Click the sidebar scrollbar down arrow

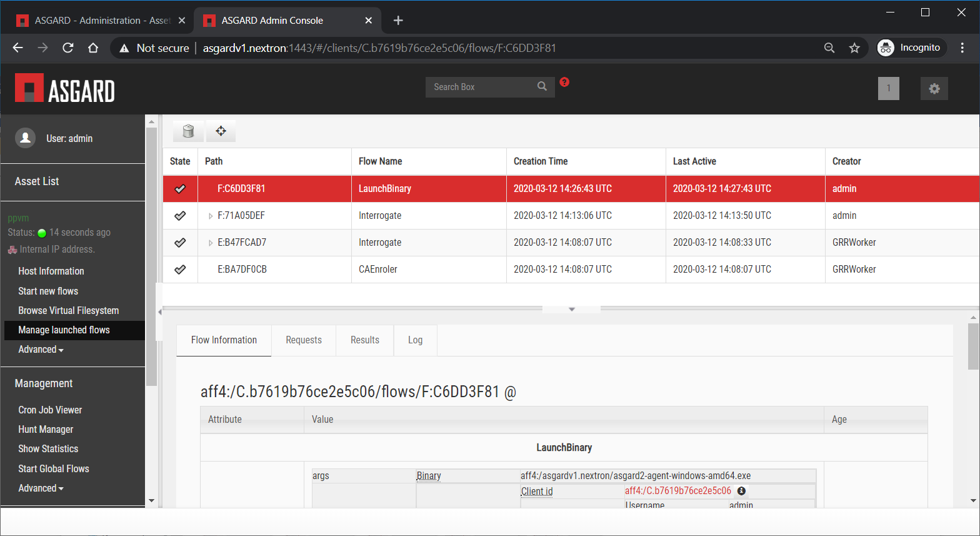click(151, 500)
